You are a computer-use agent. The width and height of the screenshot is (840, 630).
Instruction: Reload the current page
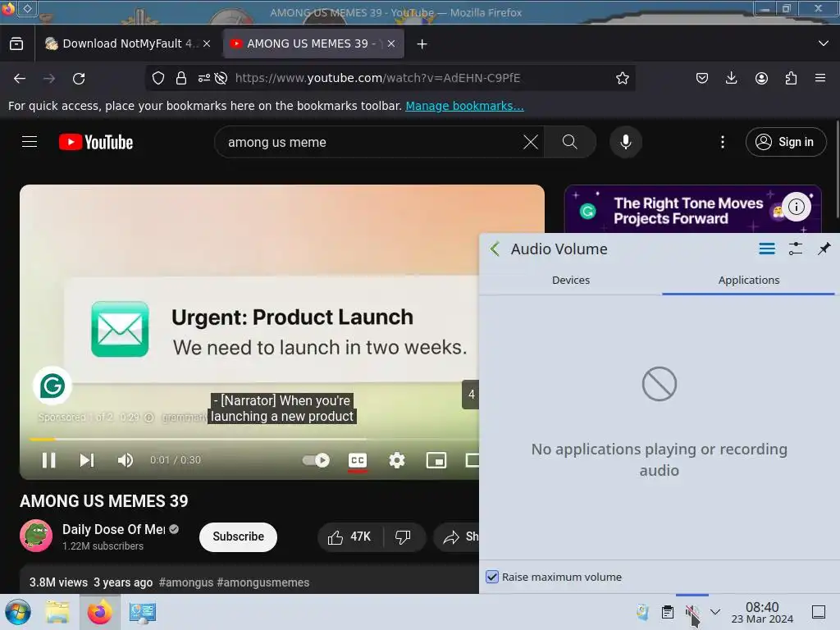(79, 78)
